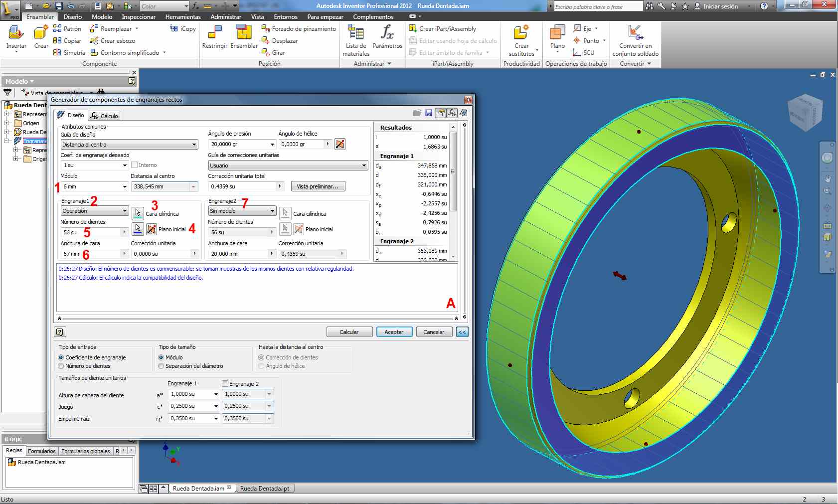Click Engranaje1 Plano inicial flip icon

coord(152,229)
